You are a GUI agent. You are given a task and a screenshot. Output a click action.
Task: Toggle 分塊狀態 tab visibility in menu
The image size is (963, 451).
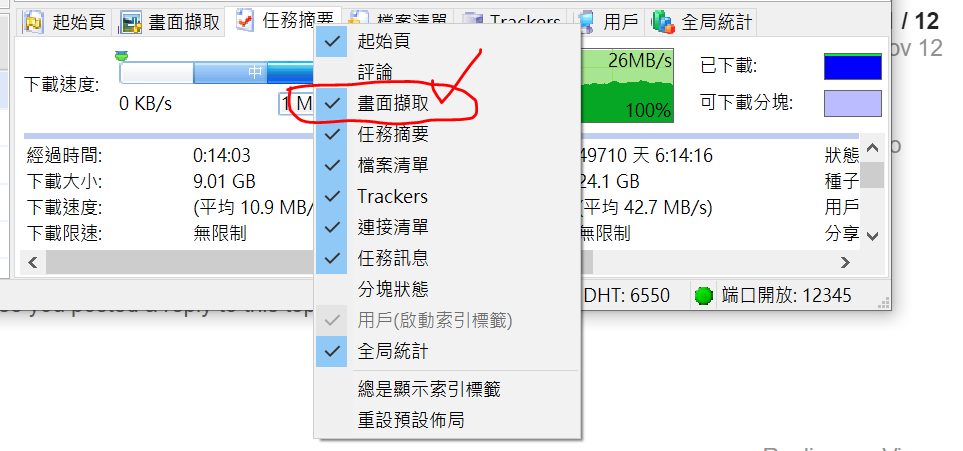448,289
